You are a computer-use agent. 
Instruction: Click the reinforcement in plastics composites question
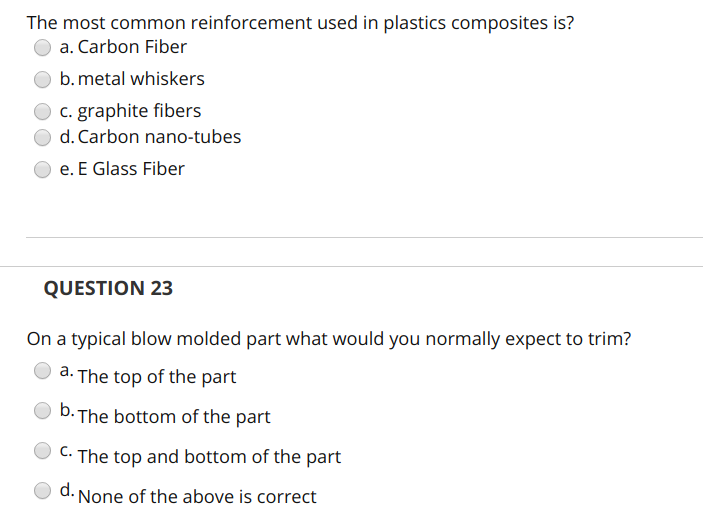pos(300,23)
